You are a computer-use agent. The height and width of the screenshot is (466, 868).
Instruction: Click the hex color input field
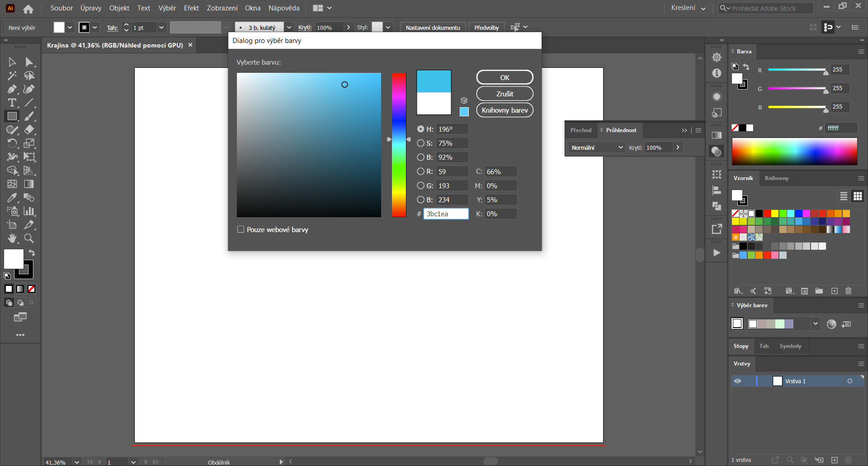pos(446,214)
